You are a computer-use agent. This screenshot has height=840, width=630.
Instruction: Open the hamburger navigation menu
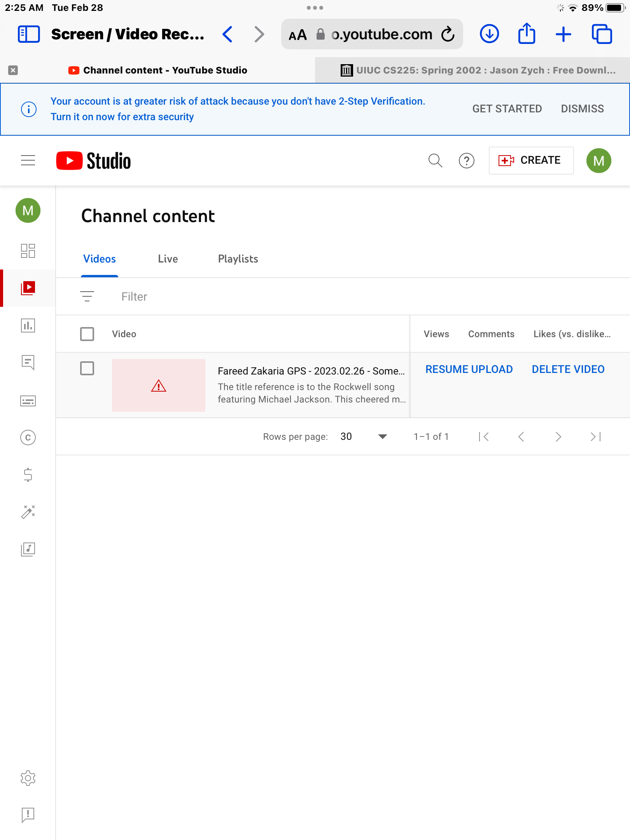click(28, 160)
